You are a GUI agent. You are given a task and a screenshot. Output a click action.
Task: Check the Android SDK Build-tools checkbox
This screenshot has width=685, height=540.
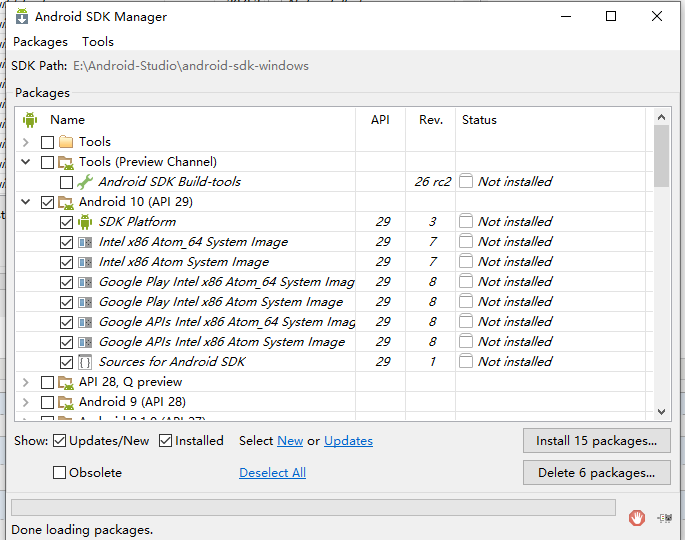(66, 182)
